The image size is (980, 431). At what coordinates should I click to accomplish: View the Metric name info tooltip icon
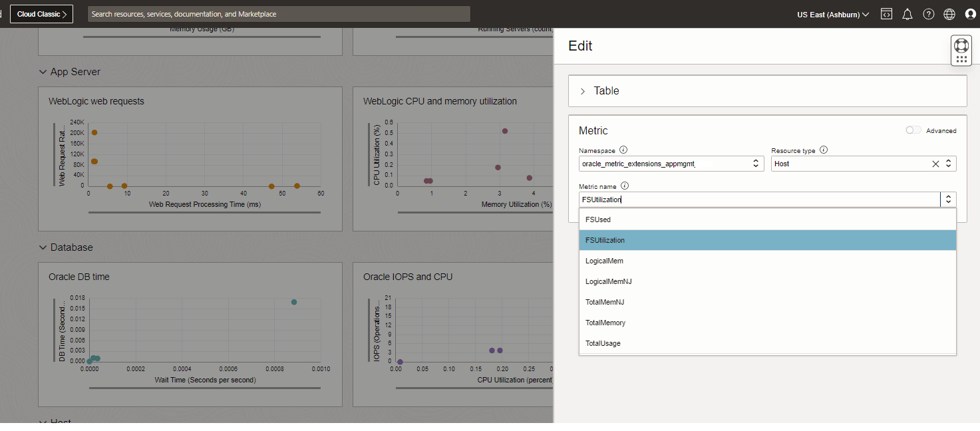[624, 185]
